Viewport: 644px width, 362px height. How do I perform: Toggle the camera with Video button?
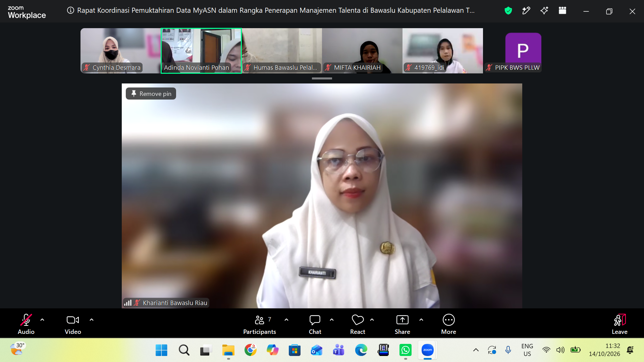point(73,324)
